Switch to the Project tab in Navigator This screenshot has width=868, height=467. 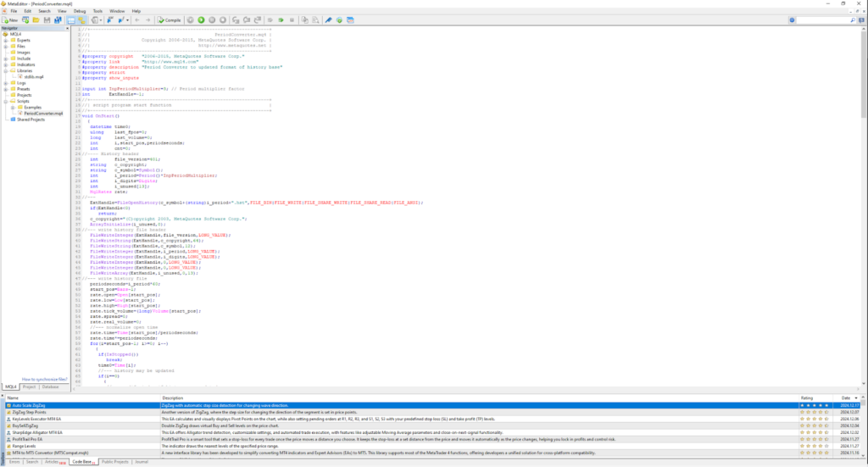pyautogui.click(x=29, y=386)
